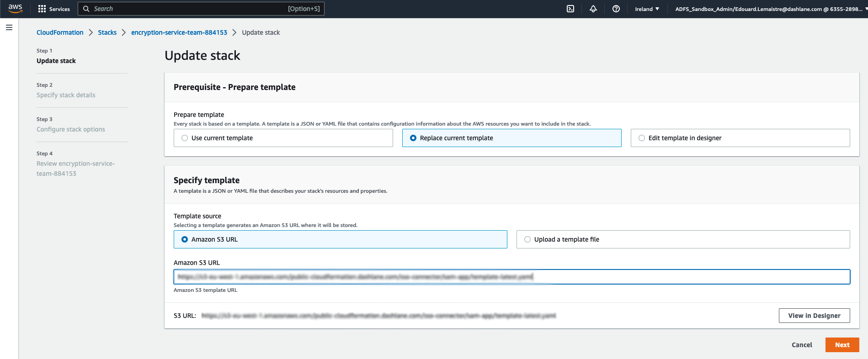
Task: Select Step 3 Configure stack options
Action: pyautogui.click(x=71, y=129)
